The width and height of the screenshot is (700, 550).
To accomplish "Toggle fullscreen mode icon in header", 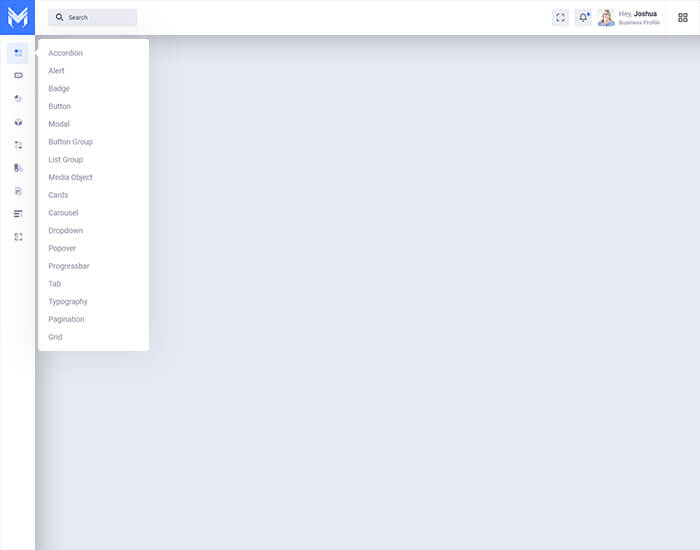I will [x=560, y=17].
